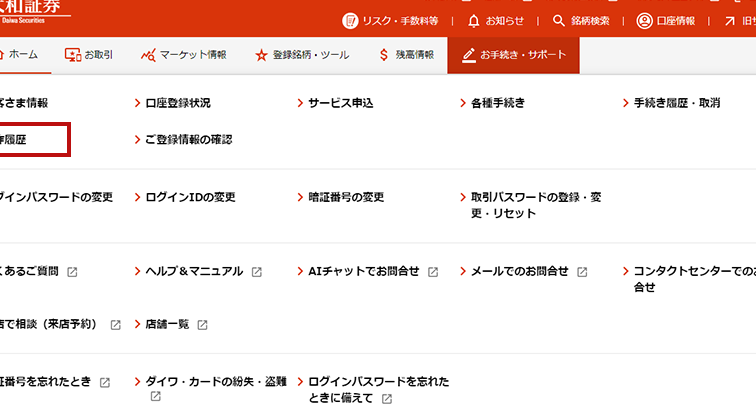
Task: Open 口座情報 account person icon
Action: click(644, 20)
